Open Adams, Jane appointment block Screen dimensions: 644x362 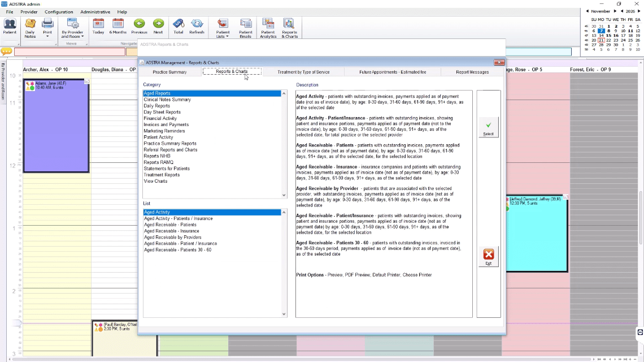pos(56,126)
